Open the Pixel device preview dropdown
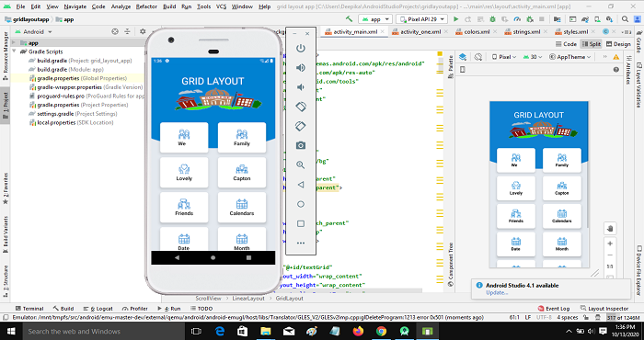The height and width of the screenshot is (340, 644). pos(503,57)
